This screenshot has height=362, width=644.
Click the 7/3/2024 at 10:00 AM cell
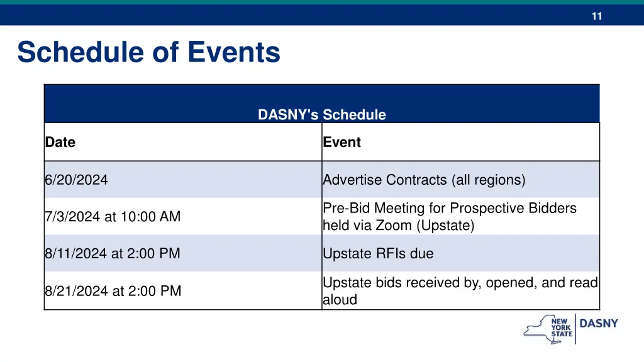coord(113,216)
